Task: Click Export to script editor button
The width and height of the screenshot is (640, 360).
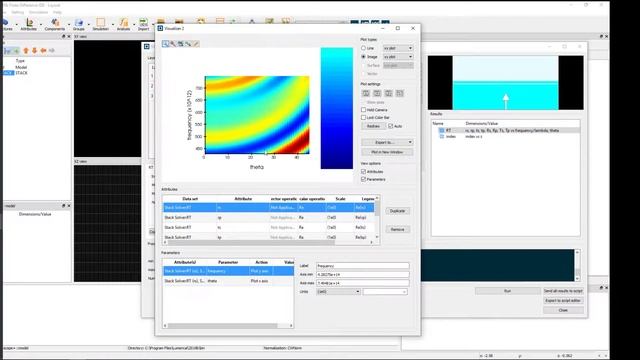Action: 563,301
